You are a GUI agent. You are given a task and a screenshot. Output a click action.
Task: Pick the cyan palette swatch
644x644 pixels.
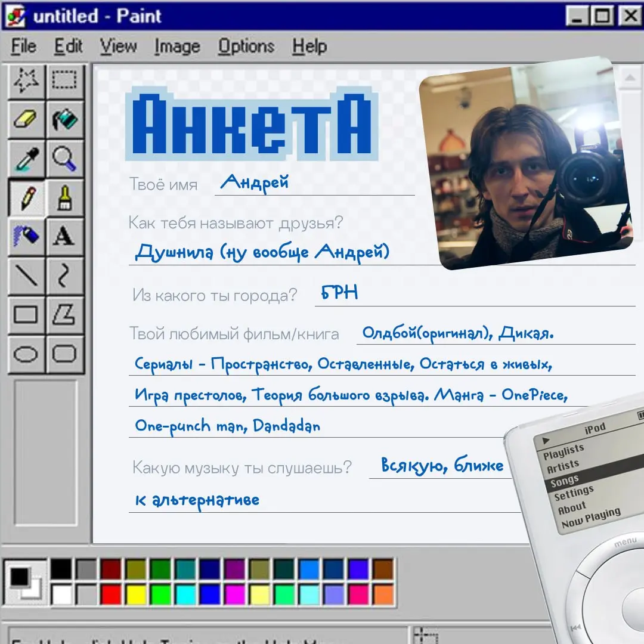(185, 595)
